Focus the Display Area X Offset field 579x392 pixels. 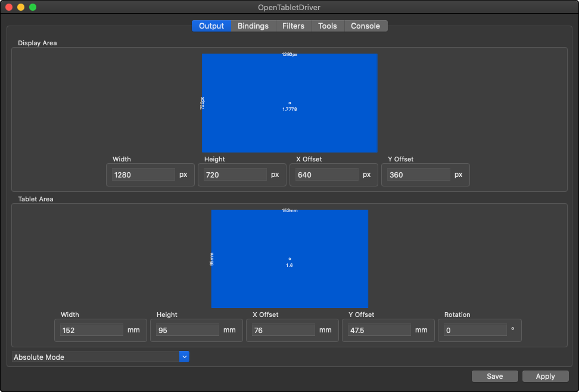(327, 175)
